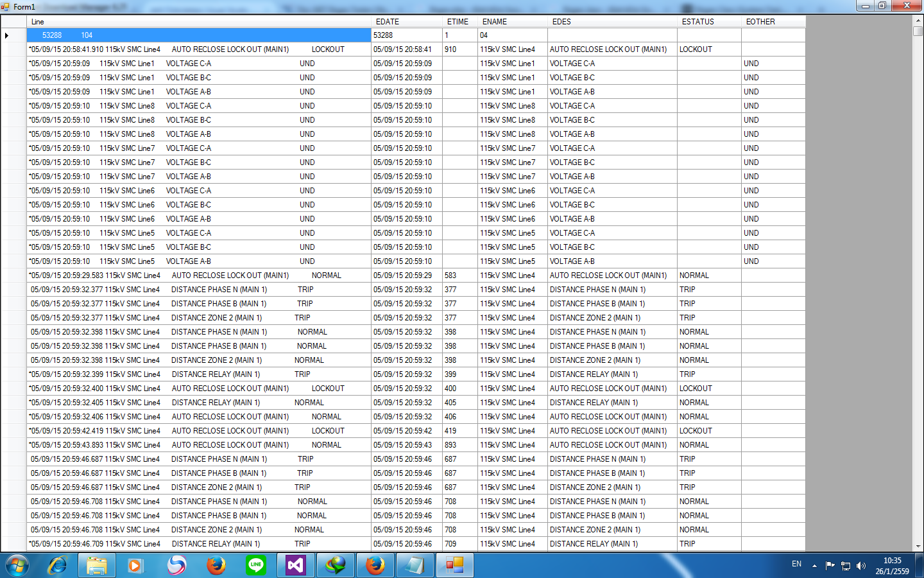Select ETIME cell with value 893
924x578 pixels.
pyautogui.click(x=460, y=445)
